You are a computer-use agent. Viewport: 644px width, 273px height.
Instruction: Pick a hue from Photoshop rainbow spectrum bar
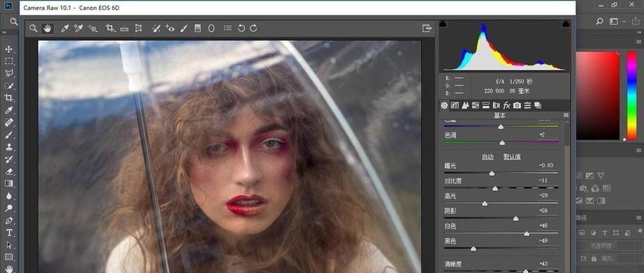632,96
